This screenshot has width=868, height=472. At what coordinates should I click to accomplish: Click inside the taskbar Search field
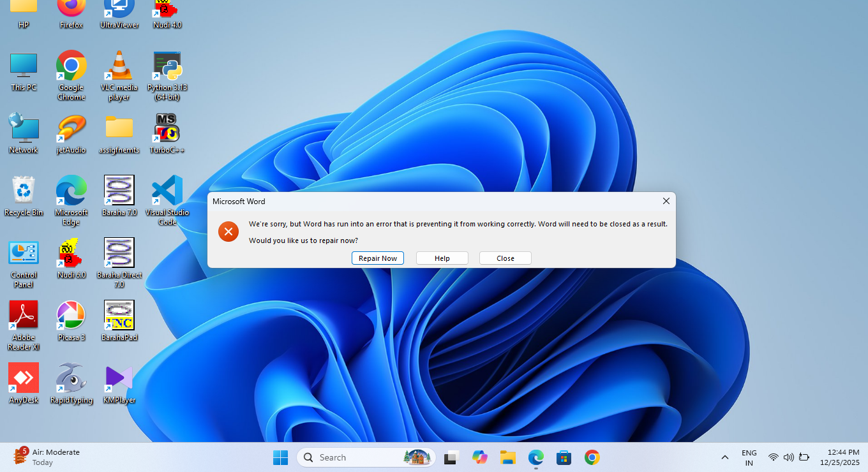click(357, 457)
